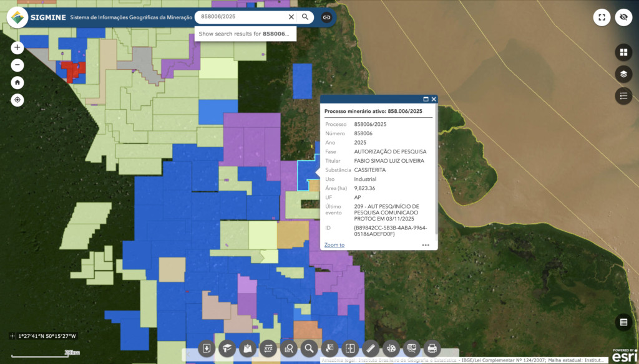Close the process info popup
639x364 pixels.
[434, 99]
